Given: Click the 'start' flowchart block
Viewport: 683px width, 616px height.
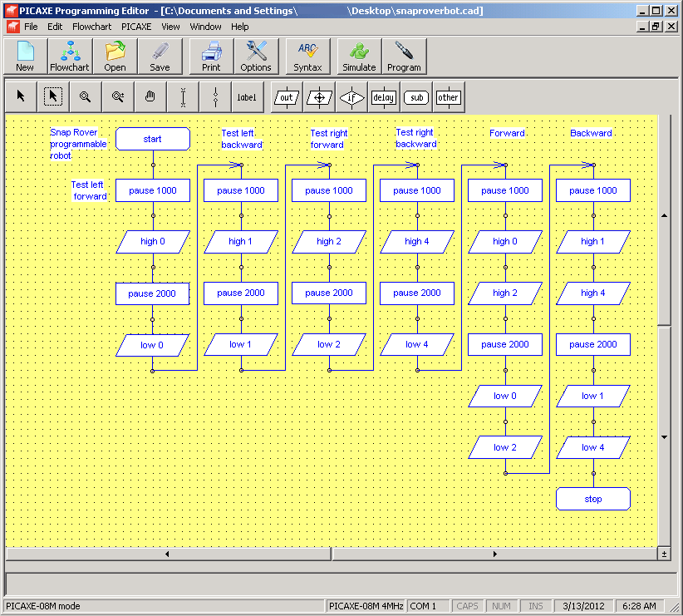Looking at the screenshot, I should pos(152,139).
